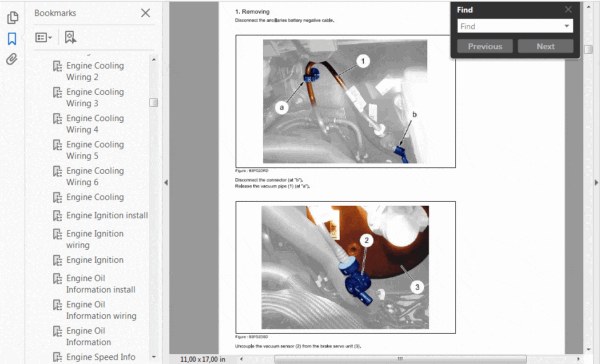Image resolution: width=600 pixels, height=364 pixels.
Task: Open the page thumbnails panel icon
Action: pos(12,18)
